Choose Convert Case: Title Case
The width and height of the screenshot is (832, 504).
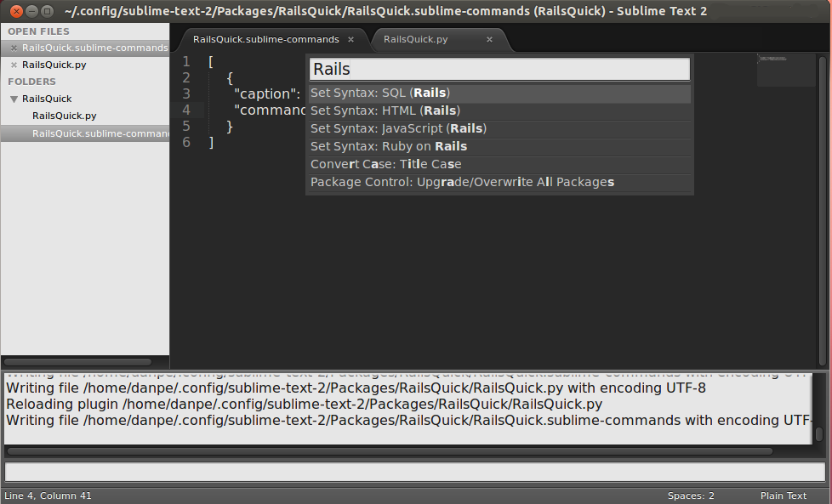click(x=499, y=164)
